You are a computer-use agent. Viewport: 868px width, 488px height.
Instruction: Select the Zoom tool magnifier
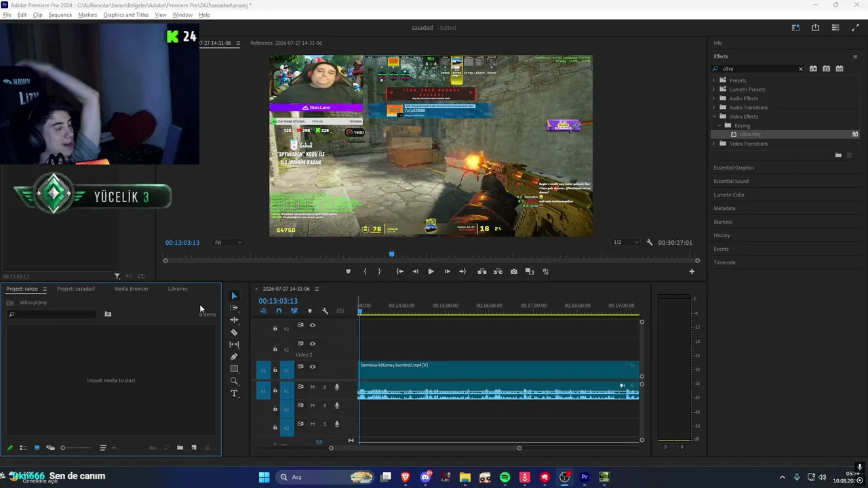(x=234, y=381)
